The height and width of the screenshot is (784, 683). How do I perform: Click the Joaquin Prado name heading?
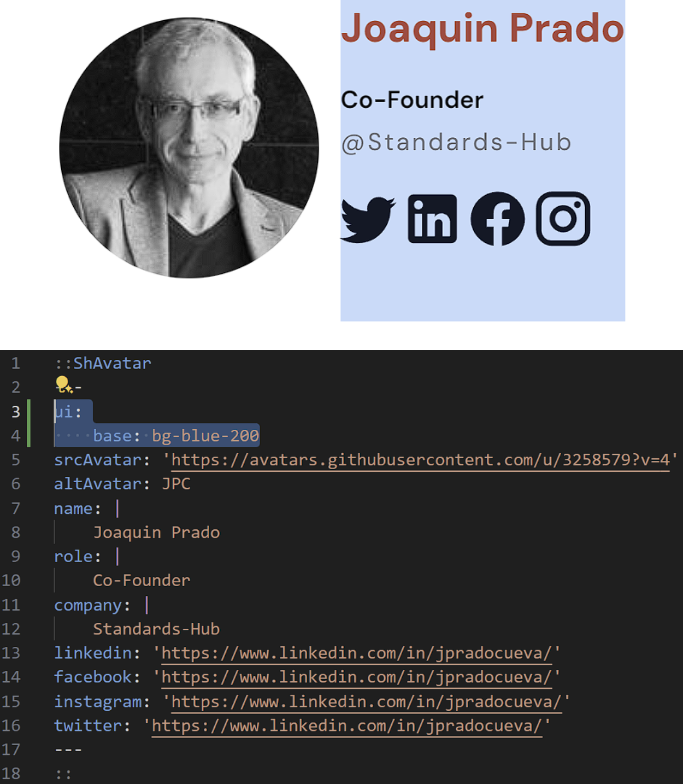482,27
